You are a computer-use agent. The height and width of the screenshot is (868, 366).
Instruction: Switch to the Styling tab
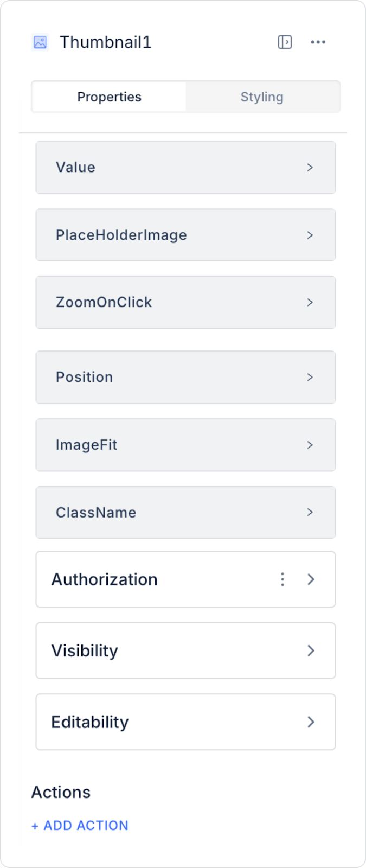tap(262, 97)
